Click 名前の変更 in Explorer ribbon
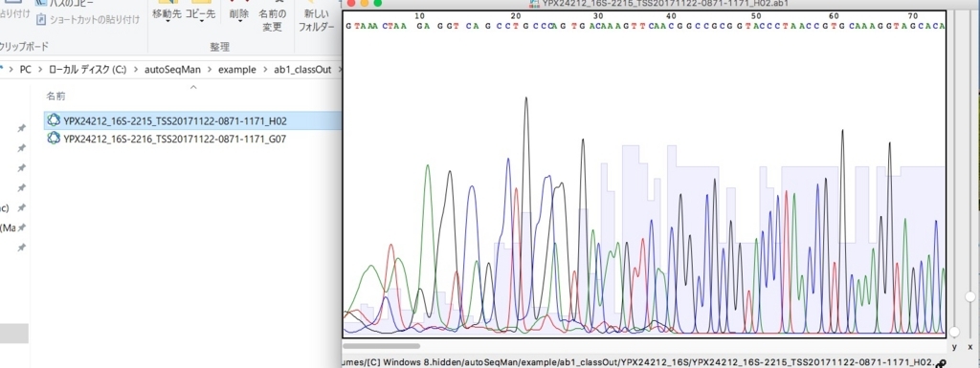980x368 pixels. (x=273, y=20)
